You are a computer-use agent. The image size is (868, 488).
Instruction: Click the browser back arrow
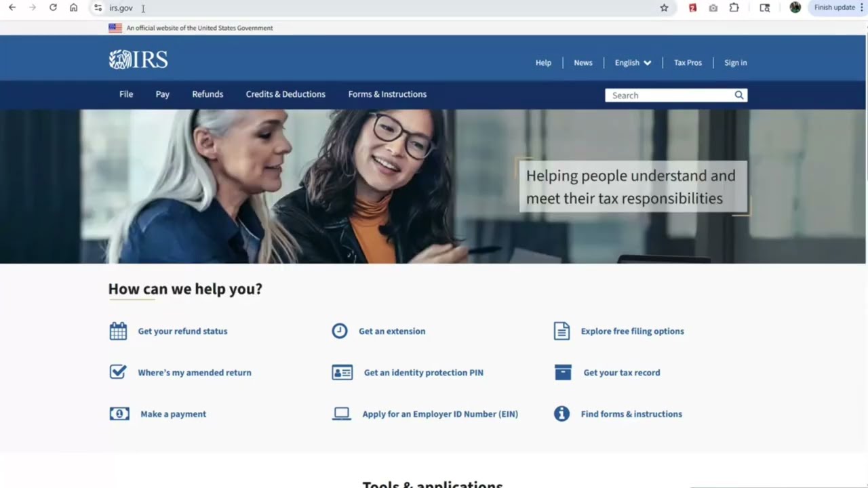pos(12,7)
